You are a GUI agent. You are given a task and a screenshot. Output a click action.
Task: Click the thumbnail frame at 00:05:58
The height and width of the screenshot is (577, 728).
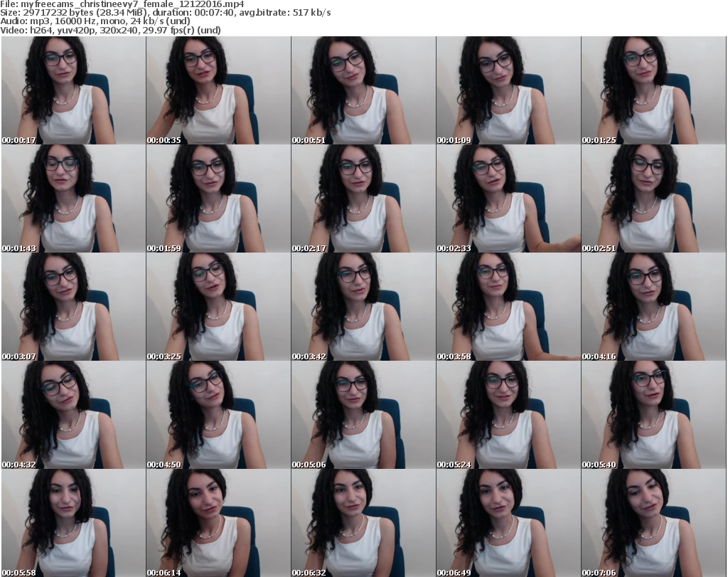73,523
